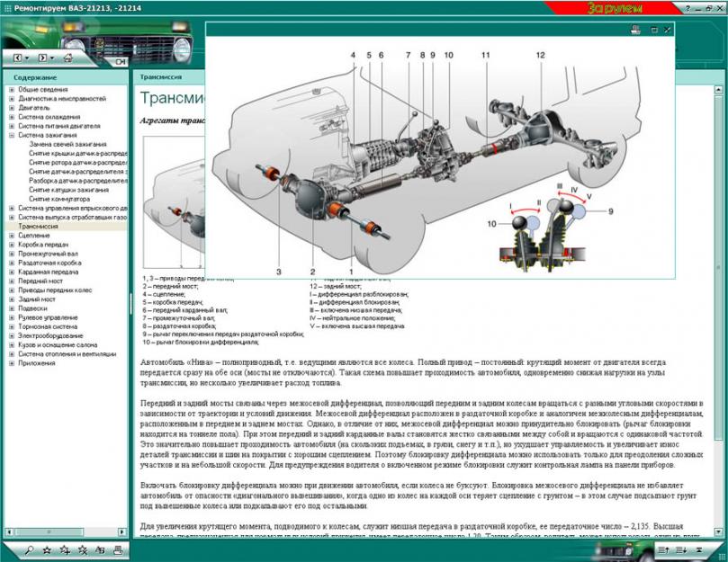The height and width of the screenshot is (562, 728).
Task: Expand the Электрооборудование section
Action: tap(12, 335)
